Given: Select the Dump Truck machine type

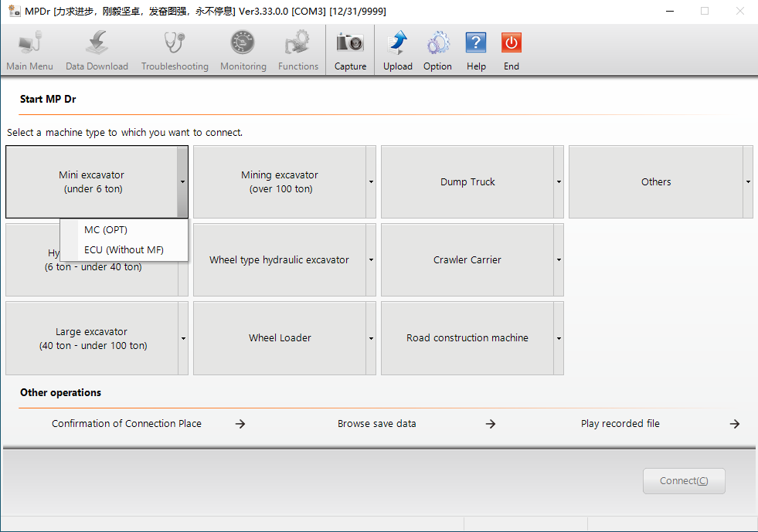Looking at the screenshot, I should pos(467,181).
